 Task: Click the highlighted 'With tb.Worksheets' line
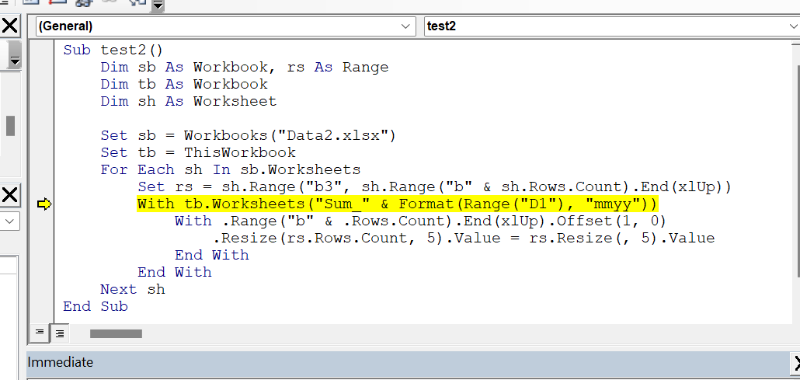[x=398, y=205]
